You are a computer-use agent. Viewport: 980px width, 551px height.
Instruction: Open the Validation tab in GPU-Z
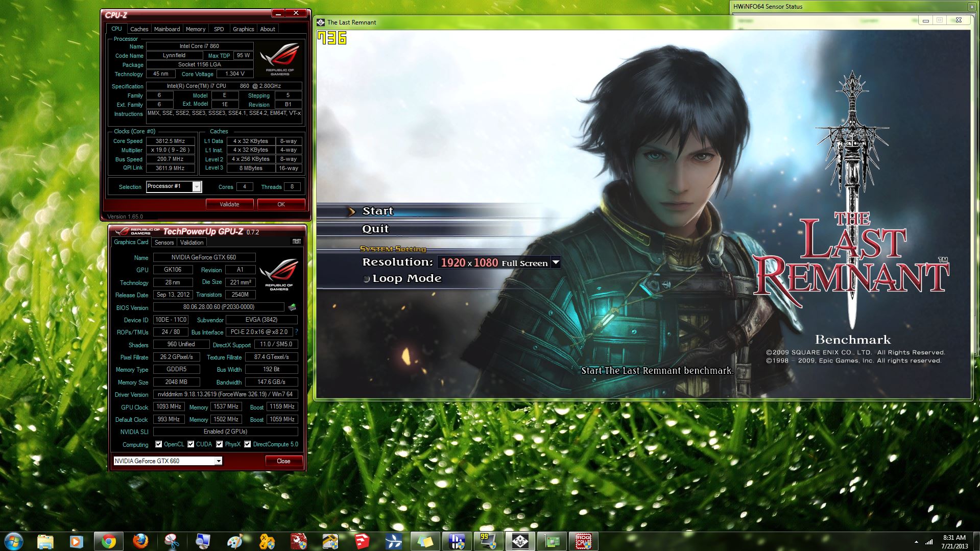(192, 243)
